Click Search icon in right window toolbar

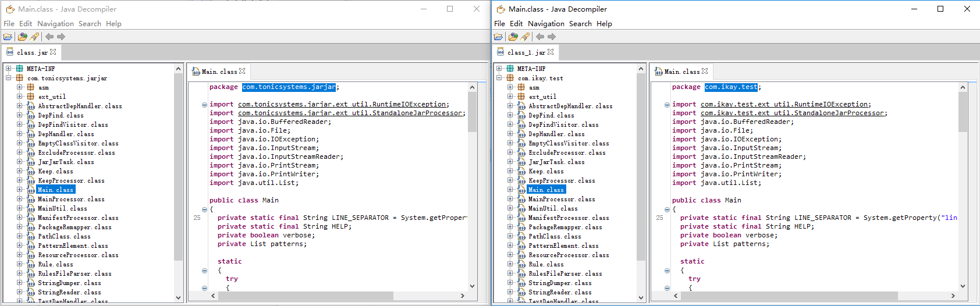[525, 37]
